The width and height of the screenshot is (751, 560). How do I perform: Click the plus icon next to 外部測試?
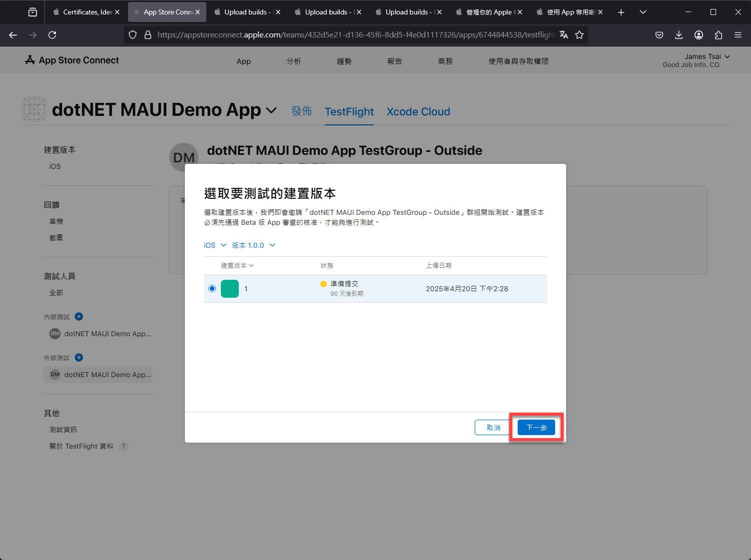coord(79,357)
